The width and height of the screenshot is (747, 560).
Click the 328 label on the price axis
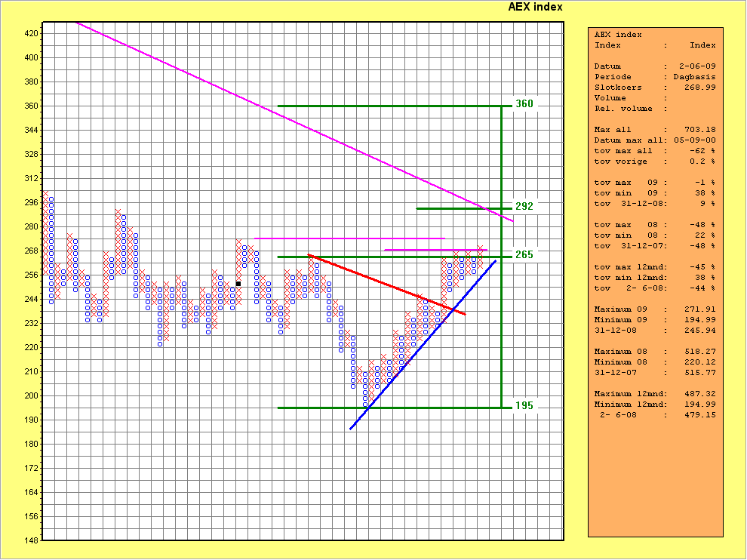[31, 154]
